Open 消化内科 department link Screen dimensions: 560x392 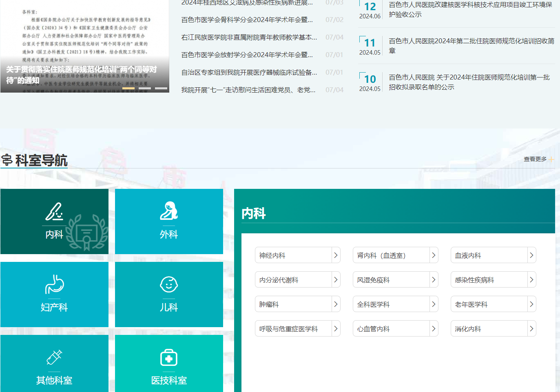click(x=494, y=329)
